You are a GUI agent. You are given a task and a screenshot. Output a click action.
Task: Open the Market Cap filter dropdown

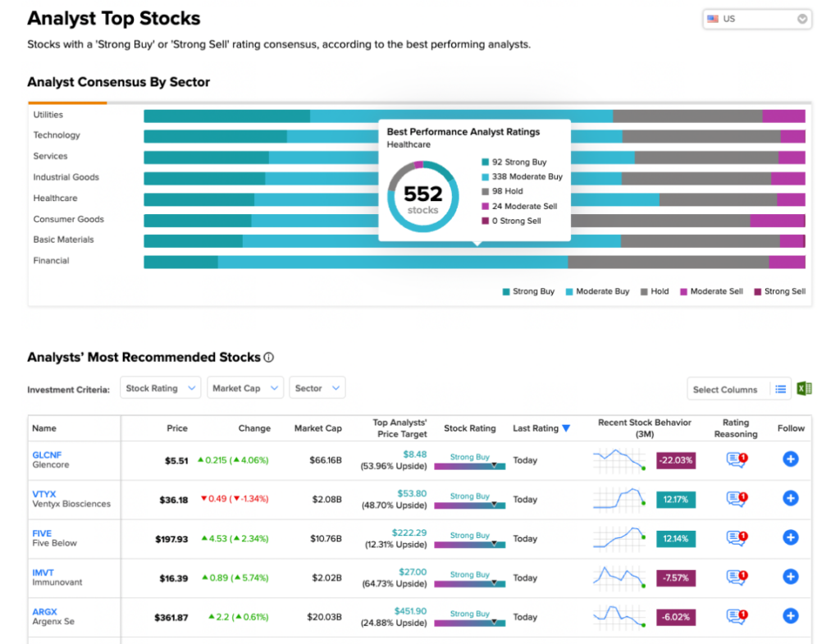coord(244,388)
